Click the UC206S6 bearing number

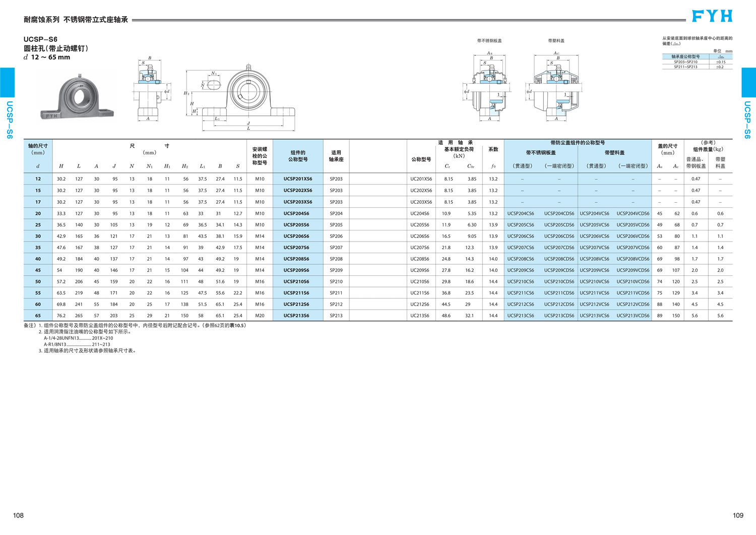coord(420,236)
